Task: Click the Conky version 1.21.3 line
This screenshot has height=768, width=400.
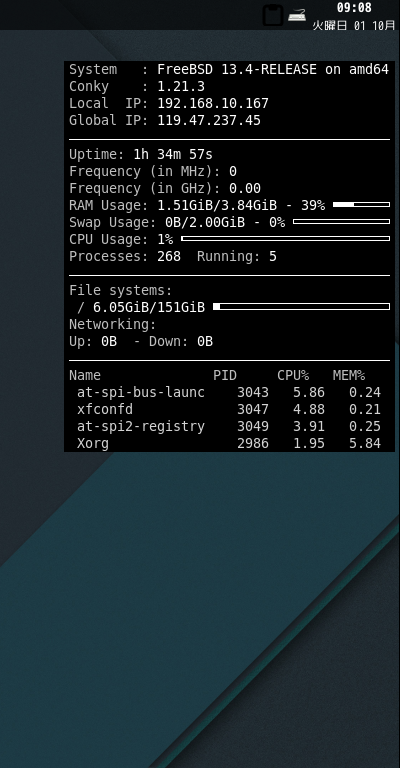Action: point(137,86)
